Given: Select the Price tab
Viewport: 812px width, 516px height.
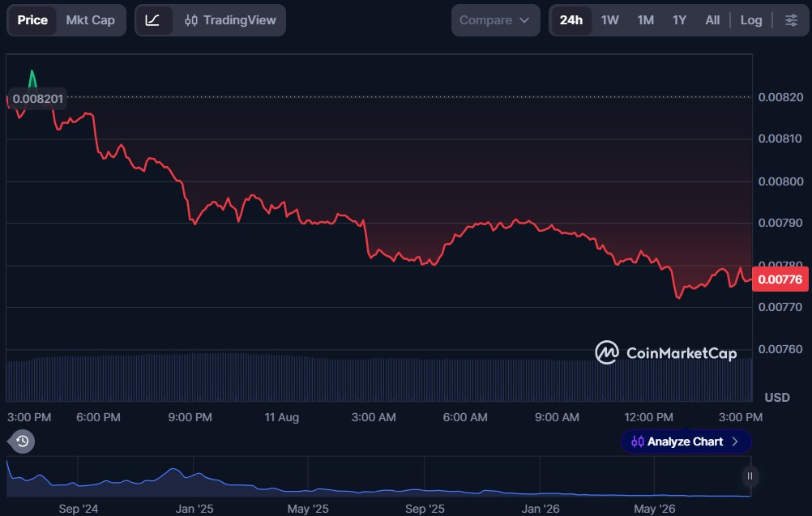Looking at the screenshot, I should (32, 20).
